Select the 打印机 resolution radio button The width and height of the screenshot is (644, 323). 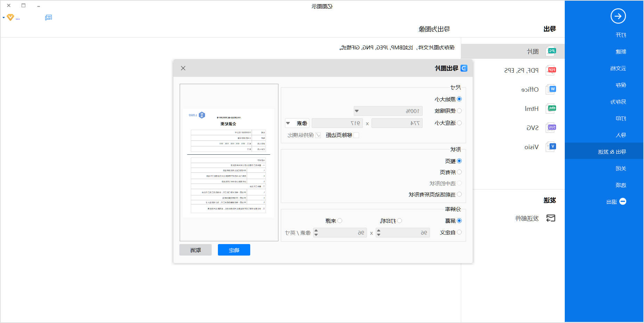tap(400, 221)
